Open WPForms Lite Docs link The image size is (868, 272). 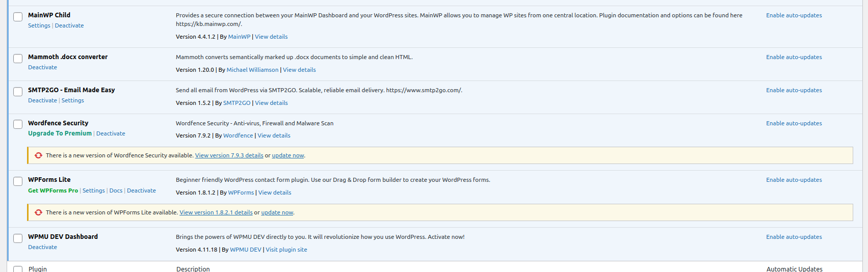[116, 191]
